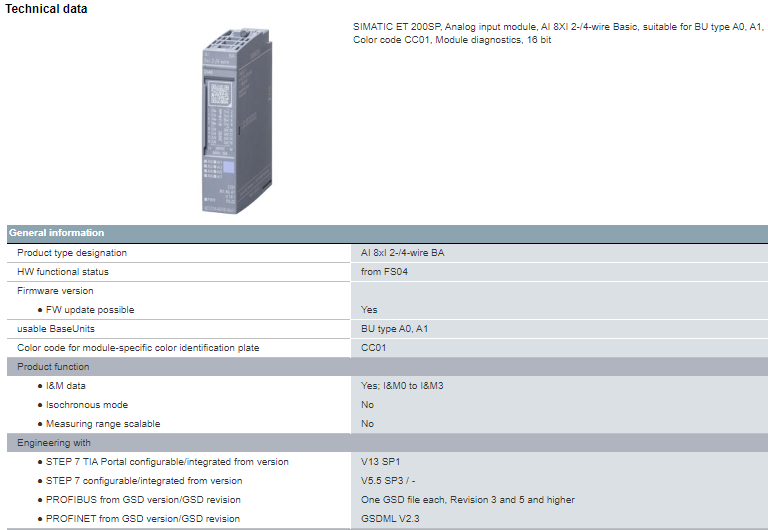Select the General information section header

click(x=57, y=233)
